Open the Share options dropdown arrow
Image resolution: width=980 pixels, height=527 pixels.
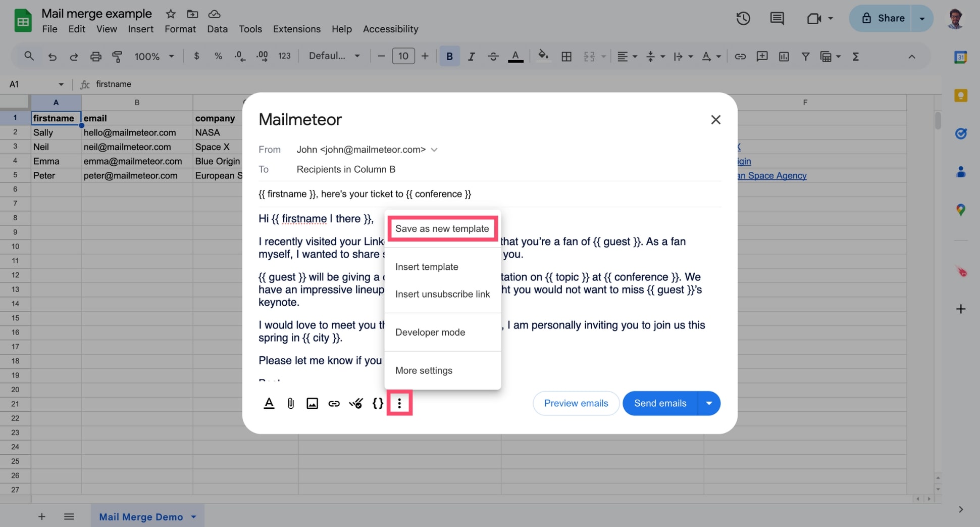click(922, 18)
